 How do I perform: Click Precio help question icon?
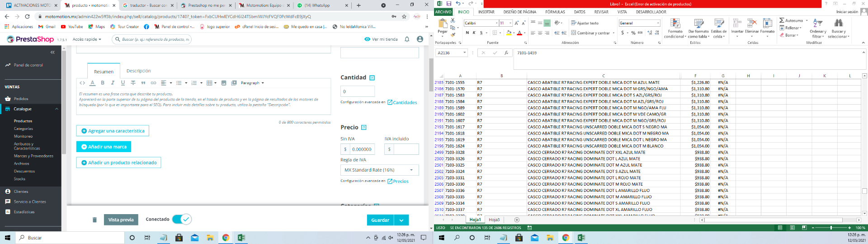pyautogui.click(x=364, y=128)
